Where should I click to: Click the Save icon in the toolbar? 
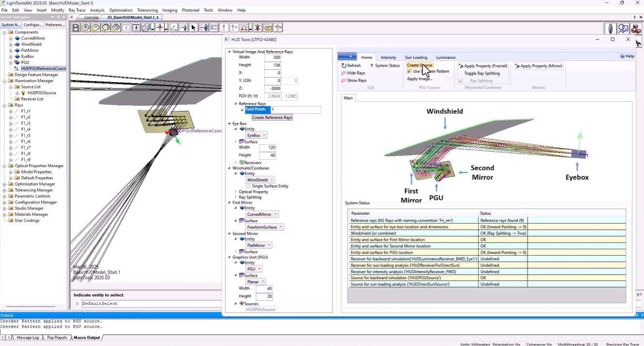(76, 28)
